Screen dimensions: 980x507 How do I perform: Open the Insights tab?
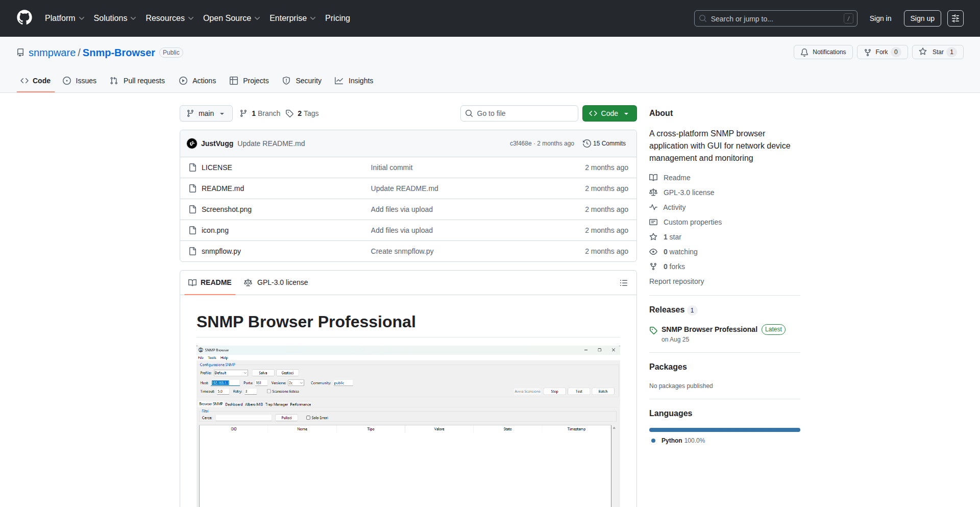pos(354,81)
